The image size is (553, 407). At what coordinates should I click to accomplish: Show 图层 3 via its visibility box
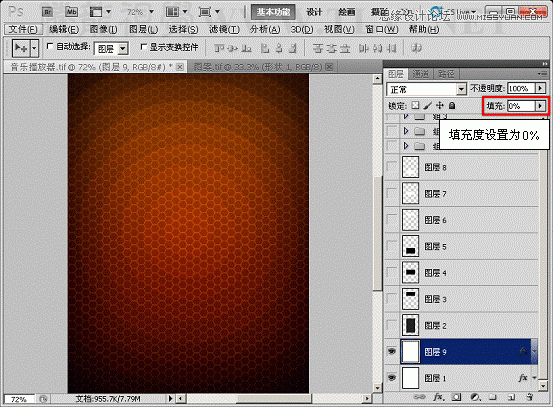tap(391, 299)
